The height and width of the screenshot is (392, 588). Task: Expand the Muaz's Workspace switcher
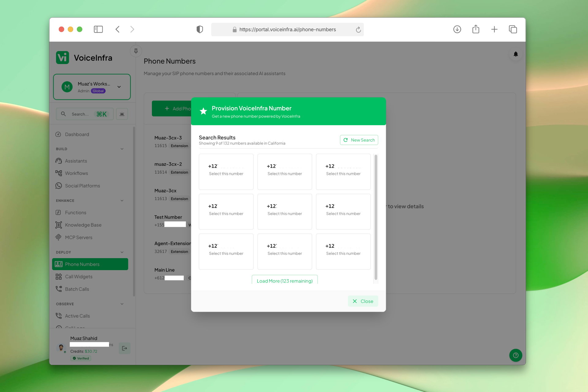(92, 87)
